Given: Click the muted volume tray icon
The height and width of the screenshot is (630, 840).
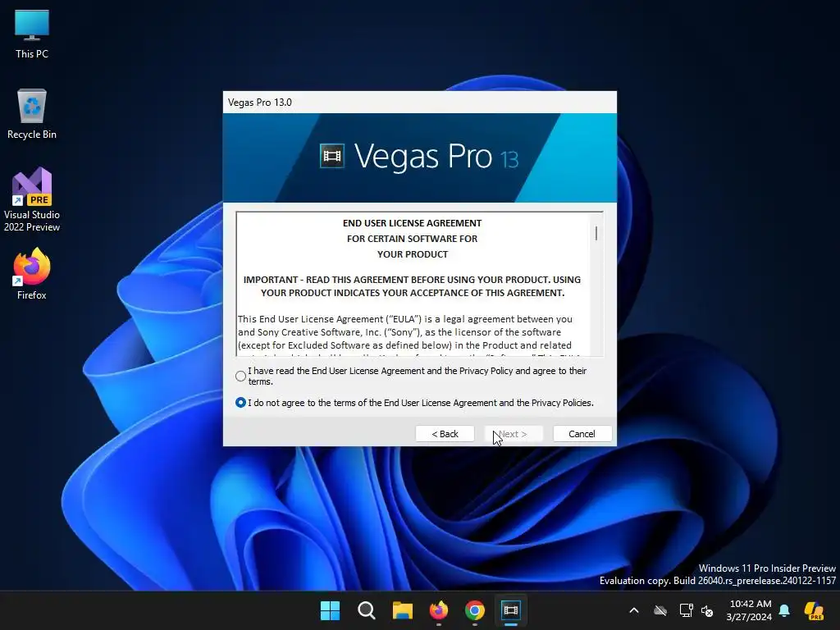Looking at the screenshot, I should pos(707,610).
